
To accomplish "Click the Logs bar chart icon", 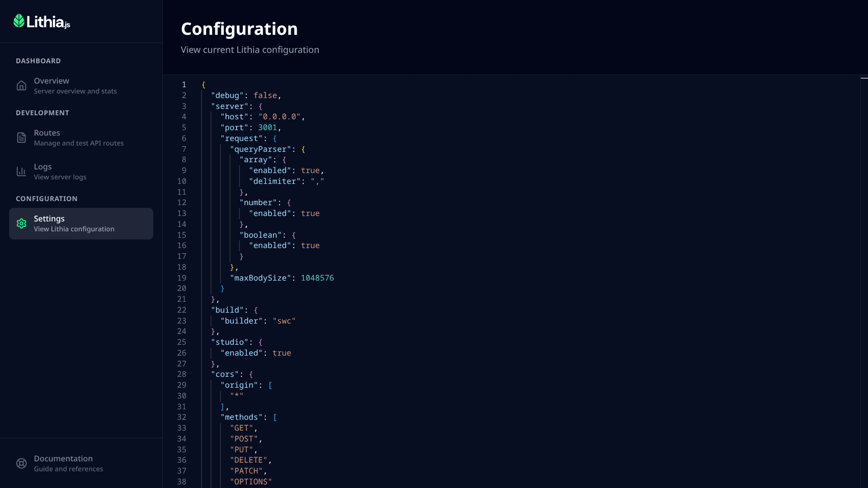I will tap(21, 172).
